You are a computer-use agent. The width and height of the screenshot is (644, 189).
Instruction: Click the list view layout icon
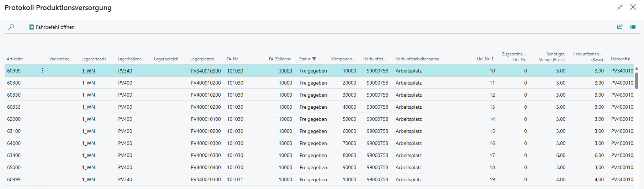[633, 27]
